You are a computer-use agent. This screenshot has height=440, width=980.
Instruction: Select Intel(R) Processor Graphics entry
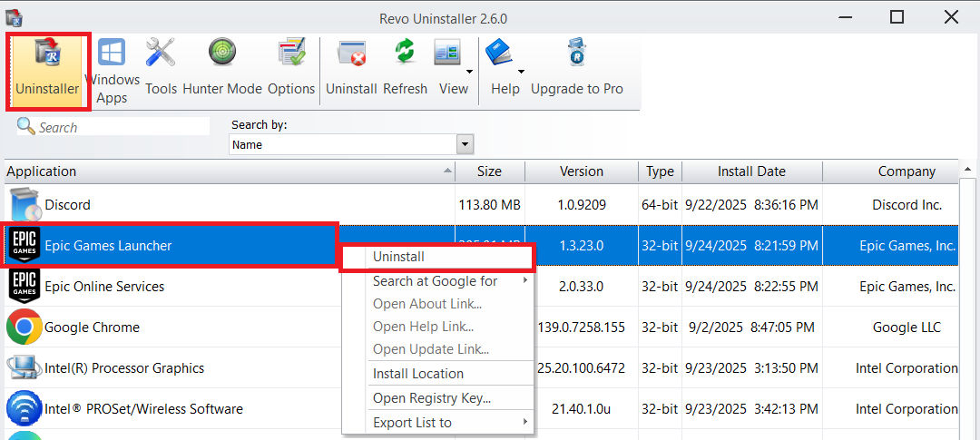click(124, 368)
